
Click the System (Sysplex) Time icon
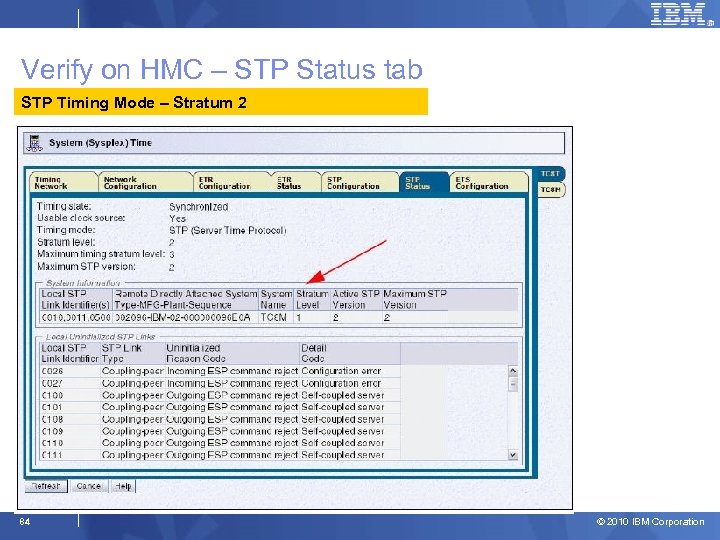[x=34, y=143]
